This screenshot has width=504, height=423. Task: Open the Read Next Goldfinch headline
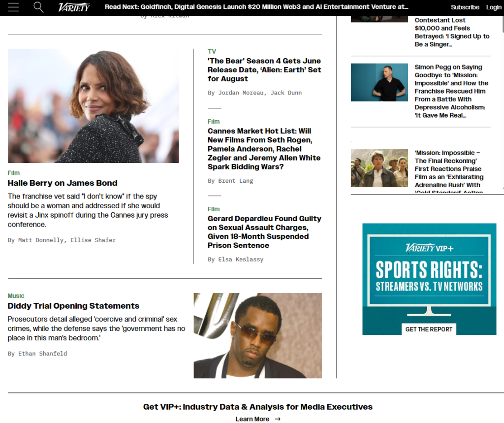256,7
